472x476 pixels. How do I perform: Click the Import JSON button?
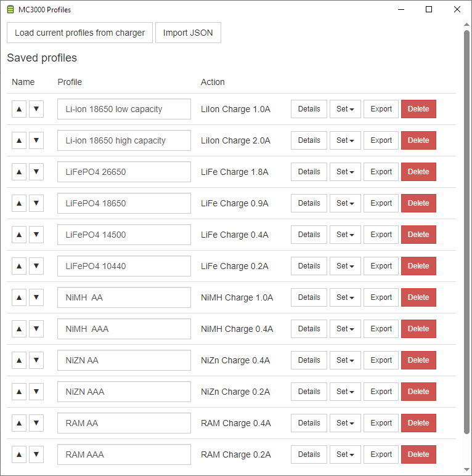point(188,33)
